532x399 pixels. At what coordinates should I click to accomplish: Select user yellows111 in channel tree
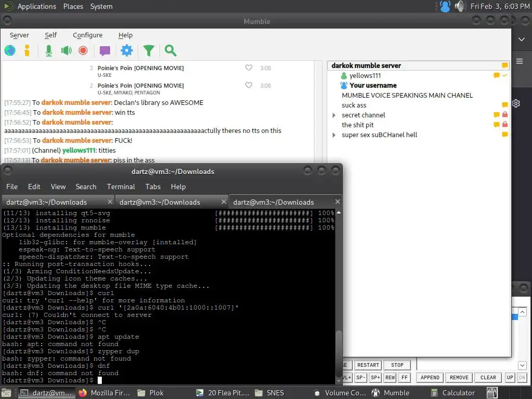[x=365, y=76]
